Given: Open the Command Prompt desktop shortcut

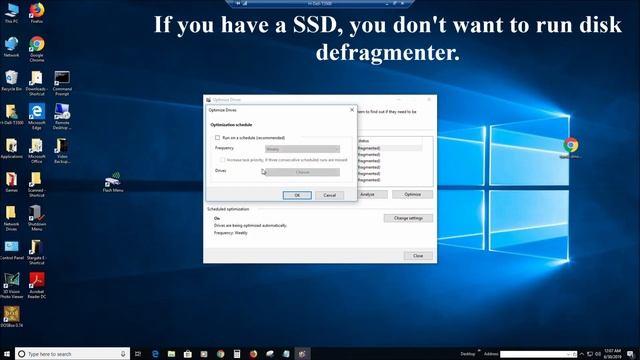Looking at the screenshot, I should [x=62, y=83].
